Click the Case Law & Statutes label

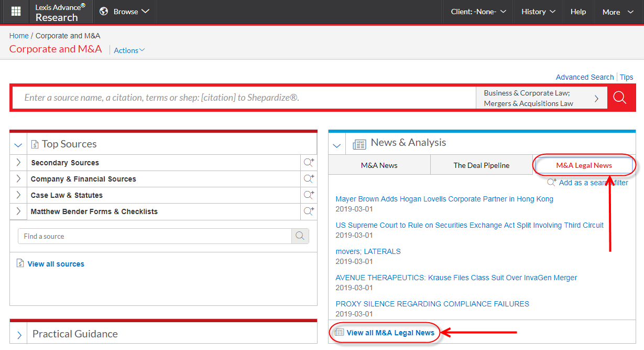click(67, 195)
